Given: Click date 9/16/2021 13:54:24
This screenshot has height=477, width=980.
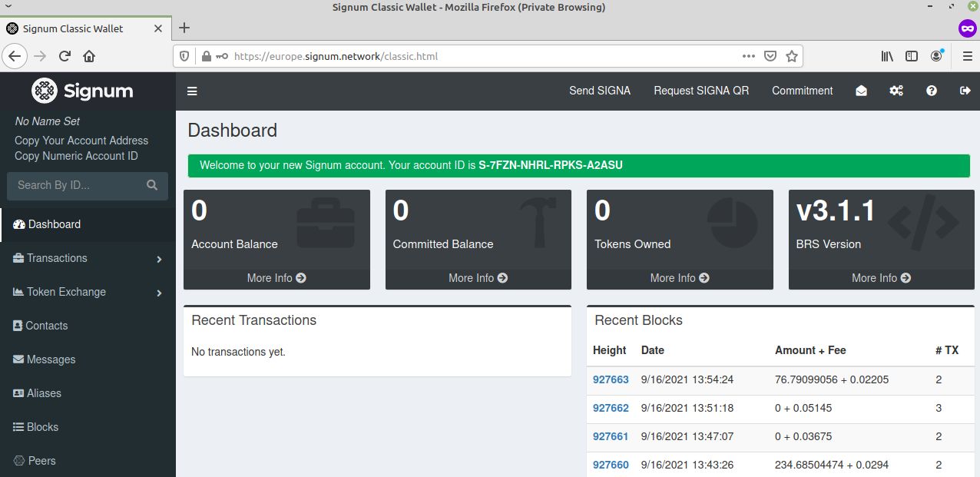Looking at the screenshot, I should [x=687, y=379].
